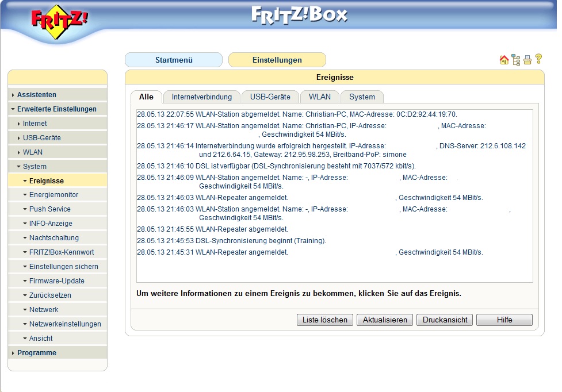This screenshot has width=562, height=392.
Task: Open Einstellungen sichern page
Action: [x=58, y=266]
